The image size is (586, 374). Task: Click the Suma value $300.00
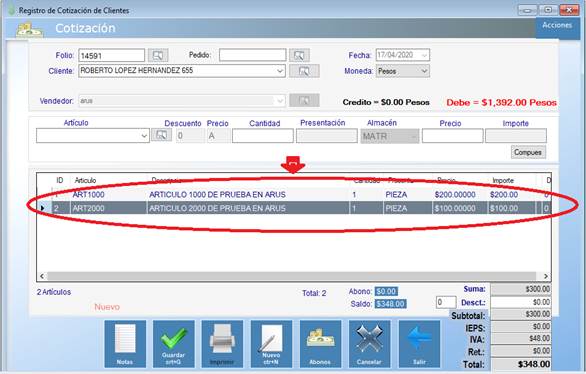pos(521,289)
